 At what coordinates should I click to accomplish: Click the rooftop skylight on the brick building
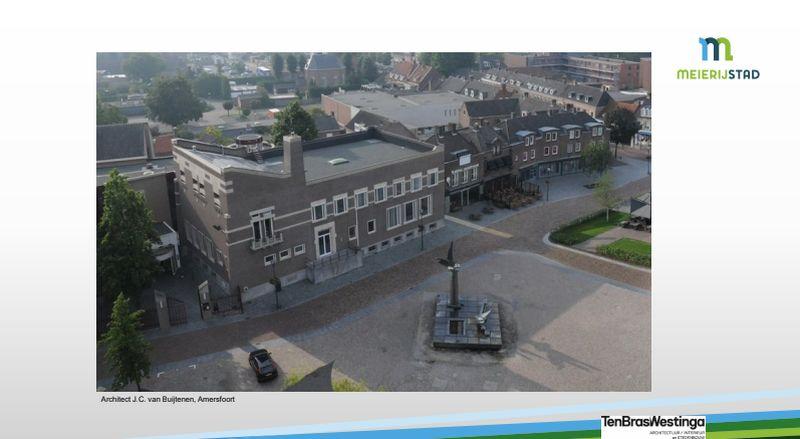[338, 160]
